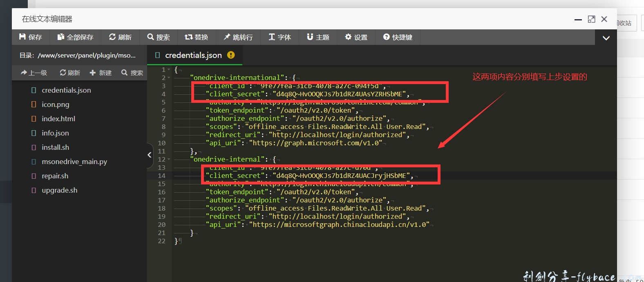The height and width of the screenshot is (282, 644).
Task: Show the Shortcuts (快捷键) help
Action: 398,37
